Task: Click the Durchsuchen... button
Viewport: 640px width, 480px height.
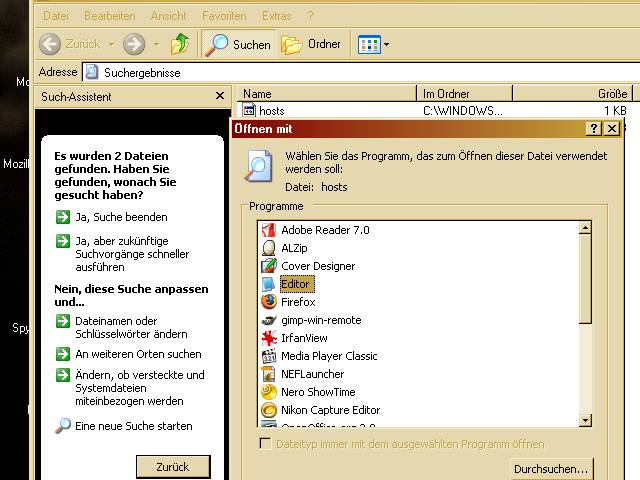Action: click(551, 469)
